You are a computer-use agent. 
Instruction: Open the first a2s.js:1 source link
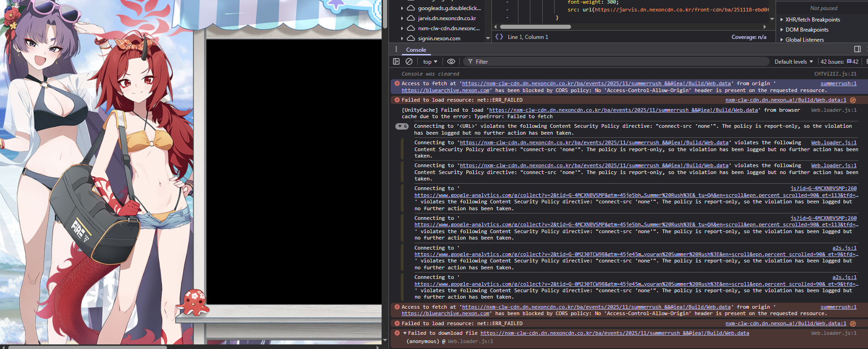(x=844, y=248)
